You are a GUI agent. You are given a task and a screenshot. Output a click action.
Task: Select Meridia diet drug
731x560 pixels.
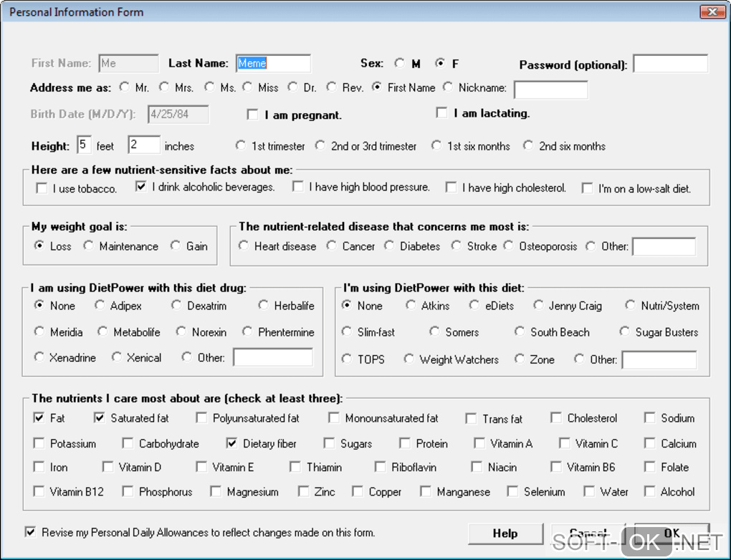39,332
